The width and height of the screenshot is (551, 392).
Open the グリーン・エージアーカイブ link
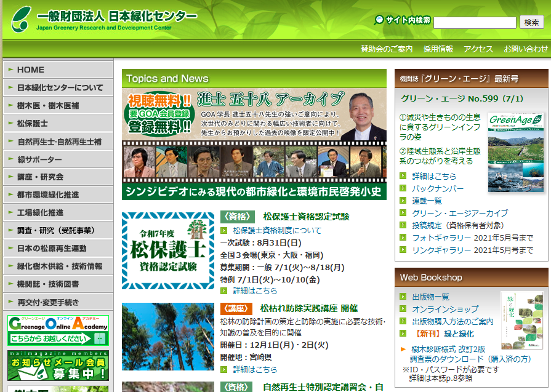coord(460,213)
